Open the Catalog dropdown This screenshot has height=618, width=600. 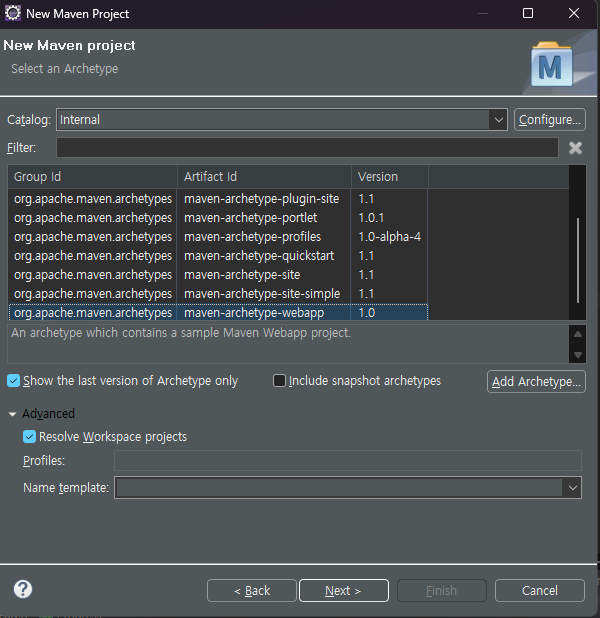(498, 119)
